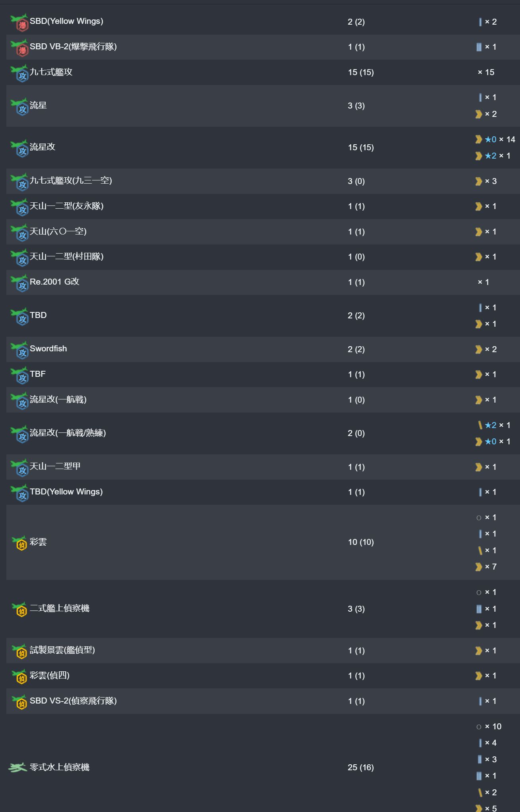520x812 pixels.
Task: Click the torpedo bomber icon next to 流星改
Action: pos(19,148)
